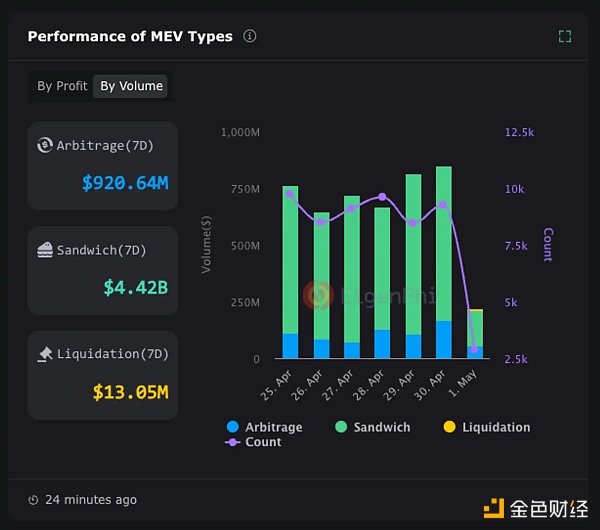The image size is (600, 530).
Task: Open the Liquidation(7D) stat card
Action: coord(103,375)
